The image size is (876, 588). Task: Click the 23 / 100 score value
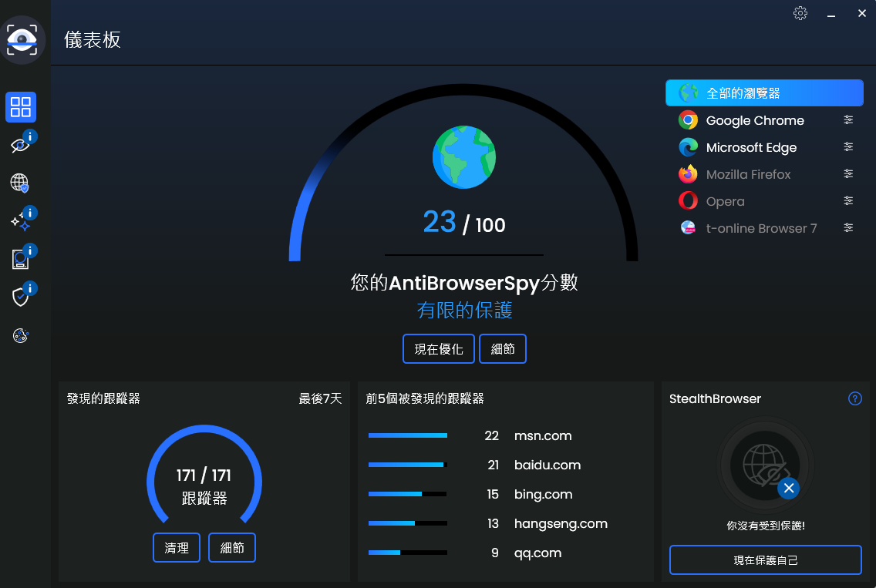463,222
